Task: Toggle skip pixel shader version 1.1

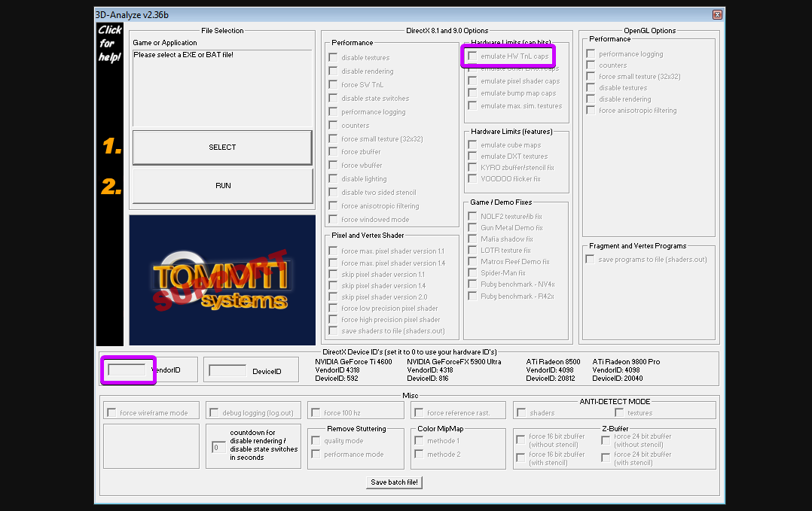Action: [x=333, y=274]
